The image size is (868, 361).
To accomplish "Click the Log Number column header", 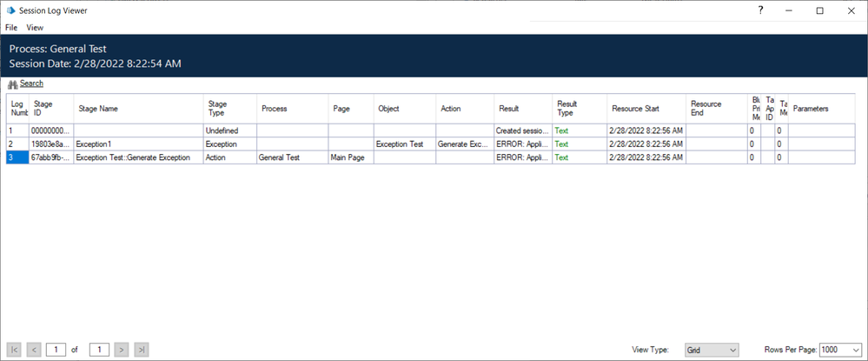I will [17, 109].
